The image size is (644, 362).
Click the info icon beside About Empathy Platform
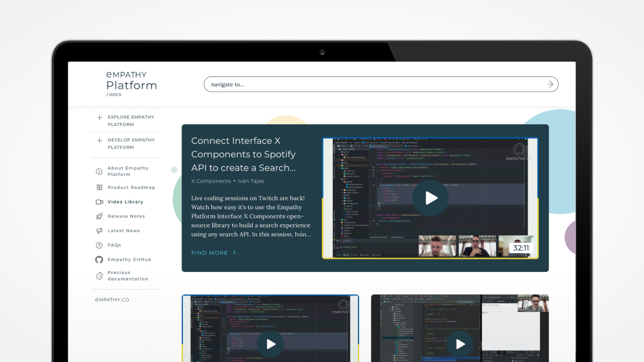click(x=99, y=172)
